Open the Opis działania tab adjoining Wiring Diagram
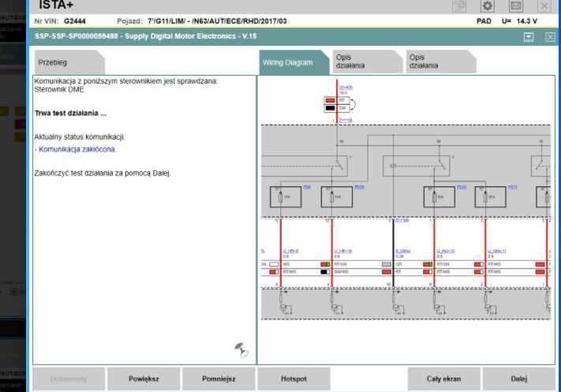 tap(366, 62)
